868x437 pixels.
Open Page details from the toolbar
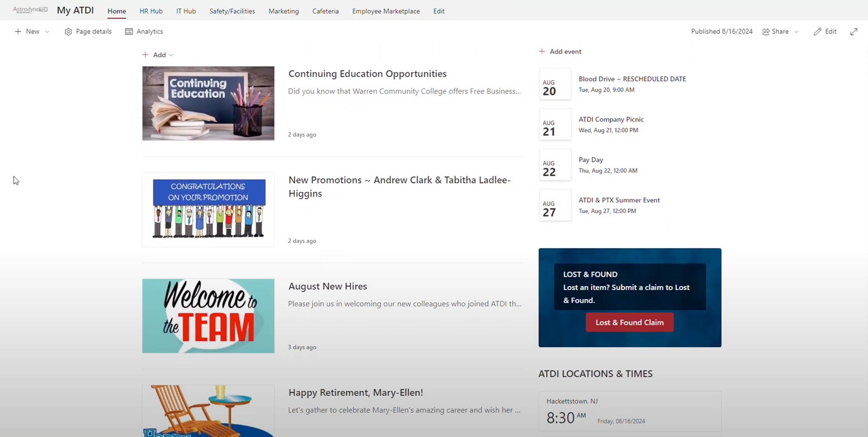tap(94, 32)
